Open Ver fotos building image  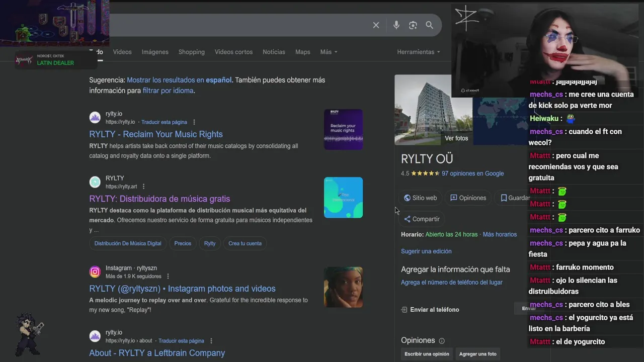pos(434,110)
